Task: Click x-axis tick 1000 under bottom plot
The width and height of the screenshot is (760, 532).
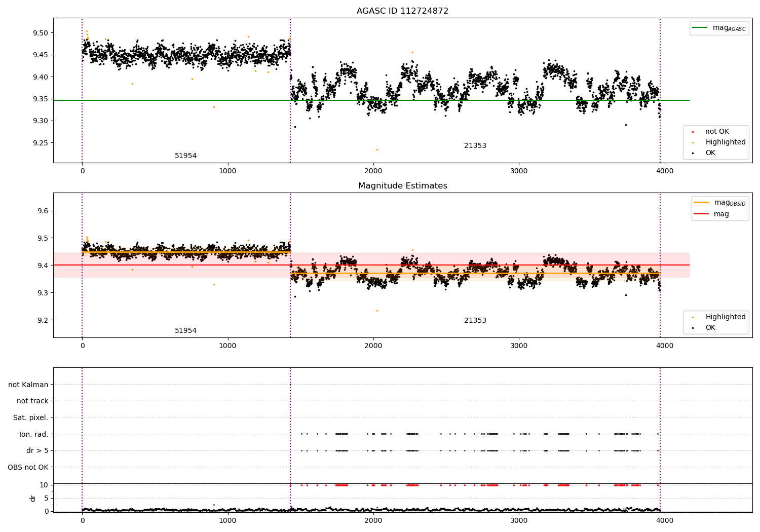Action: coord(227,521)
